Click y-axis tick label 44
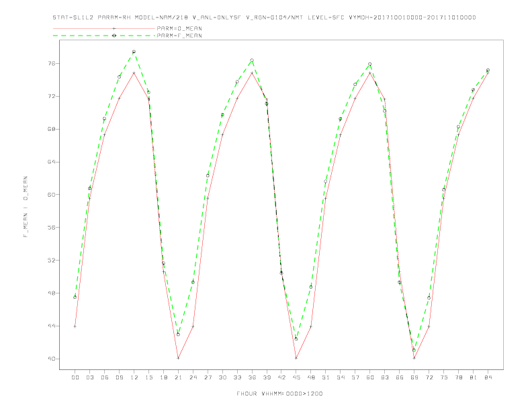The height and width of the screenshot is (411, 532). pos(52,326)
